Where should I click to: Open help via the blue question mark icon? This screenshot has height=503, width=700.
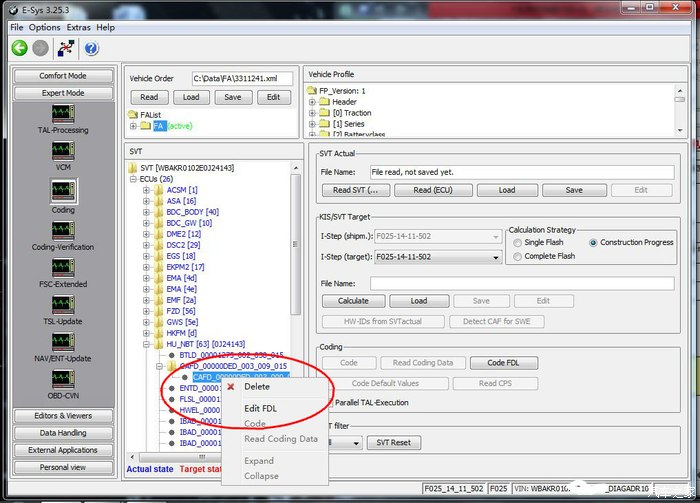point(91,48)
